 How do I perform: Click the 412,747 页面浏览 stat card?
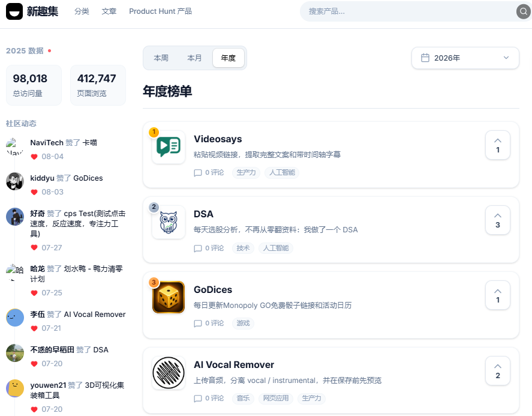(x=98, y=85)
